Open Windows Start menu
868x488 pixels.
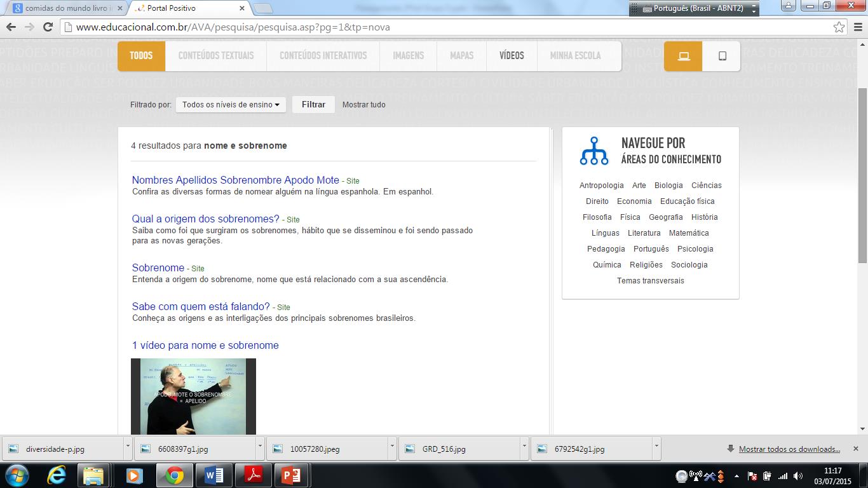click(17, 475)
